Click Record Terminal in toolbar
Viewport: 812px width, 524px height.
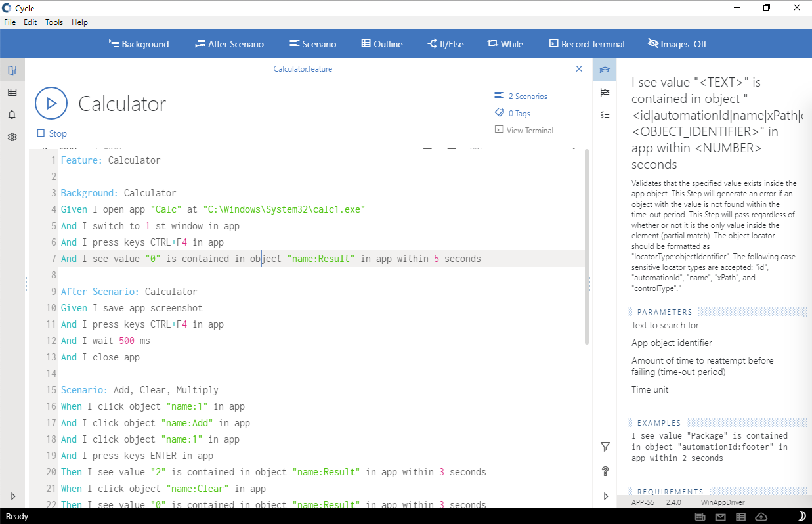point(587,44)
